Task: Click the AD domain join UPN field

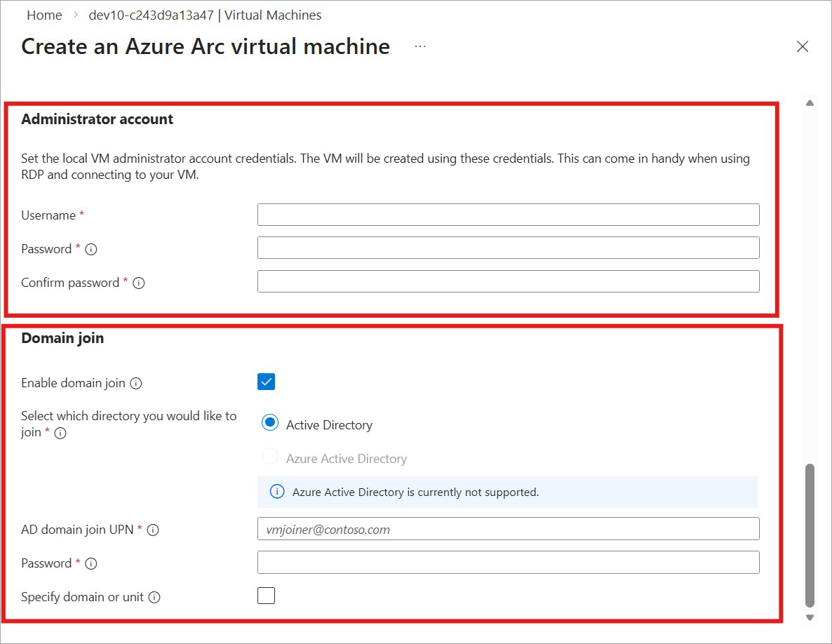Action: [508, 529]
